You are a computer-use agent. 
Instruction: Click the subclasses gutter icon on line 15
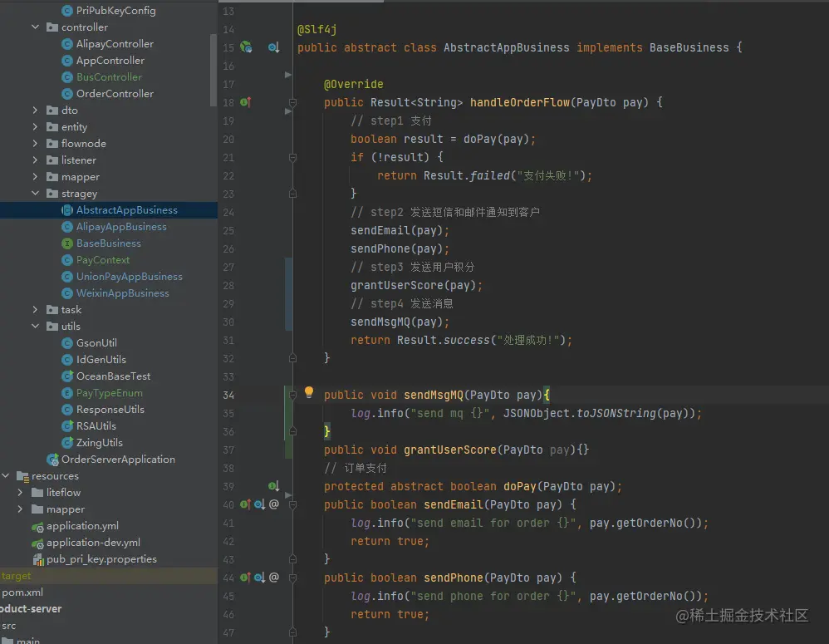pyautogui.click(x=273, y=48)
